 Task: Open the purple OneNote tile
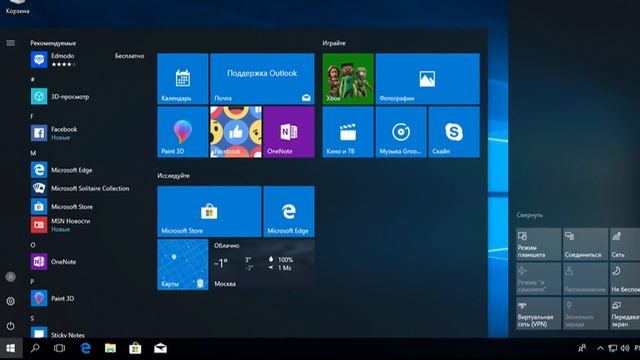point(289,132)
